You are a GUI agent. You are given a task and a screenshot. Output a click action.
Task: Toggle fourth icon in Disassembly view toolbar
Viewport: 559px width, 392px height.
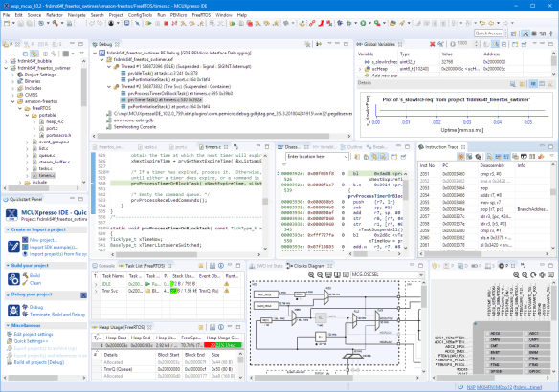(383, 157)
